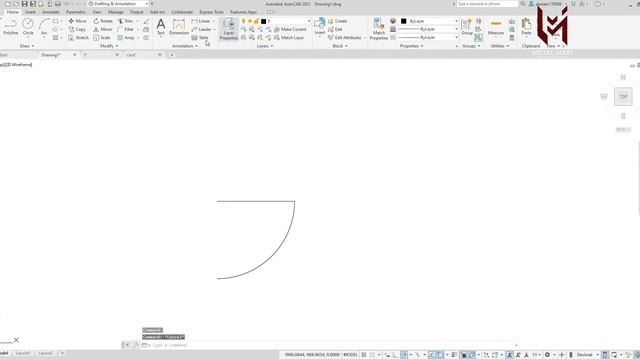
Task: Activate the Scale tool
Action: [102, 38]
